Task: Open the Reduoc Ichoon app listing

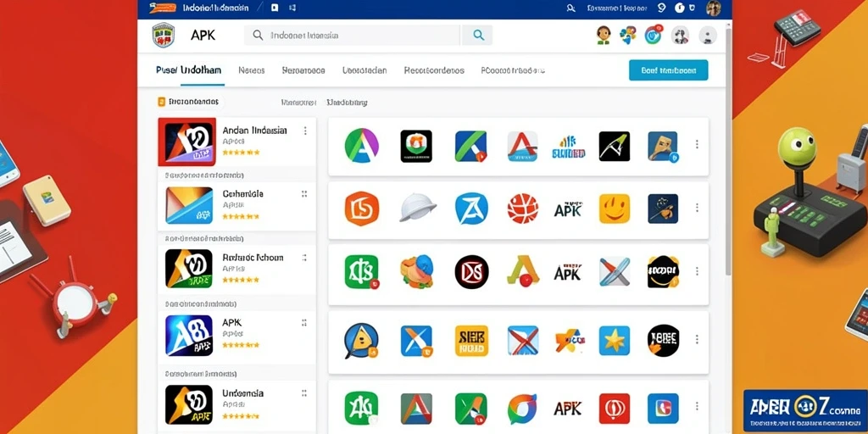Action: (x=237, y=269)
